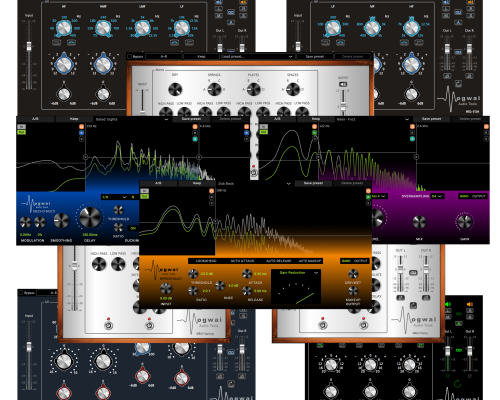The image size is (500, 400).
Task: Click the Out L fader in top-right EQ
Action: (x=447, y=49)
